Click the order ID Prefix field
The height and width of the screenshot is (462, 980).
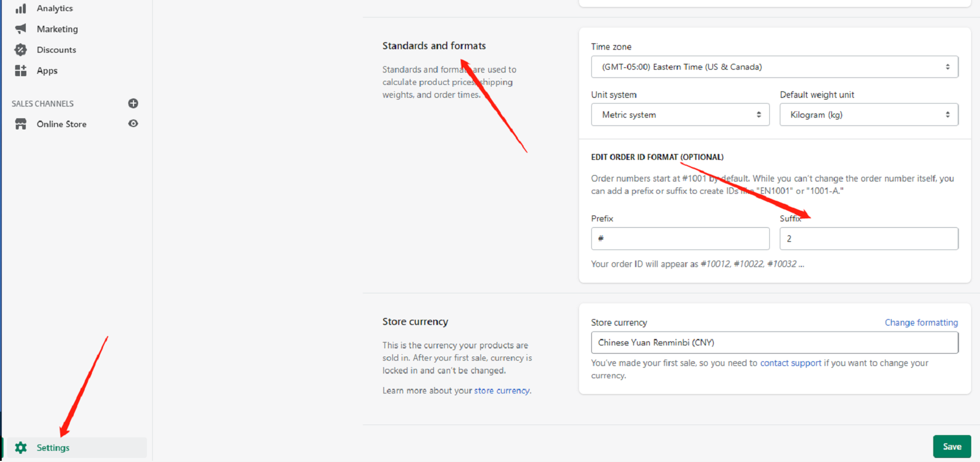[680, 239]
